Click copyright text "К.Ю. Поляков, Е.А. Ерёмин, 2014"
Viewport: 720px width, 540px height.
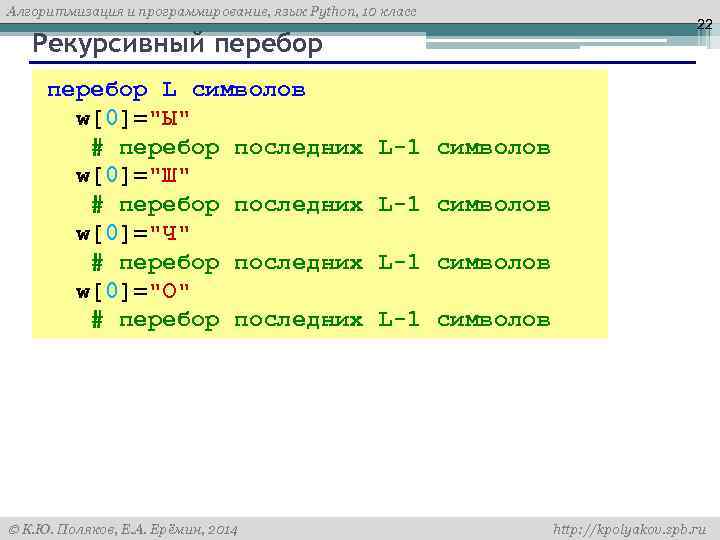124,530
